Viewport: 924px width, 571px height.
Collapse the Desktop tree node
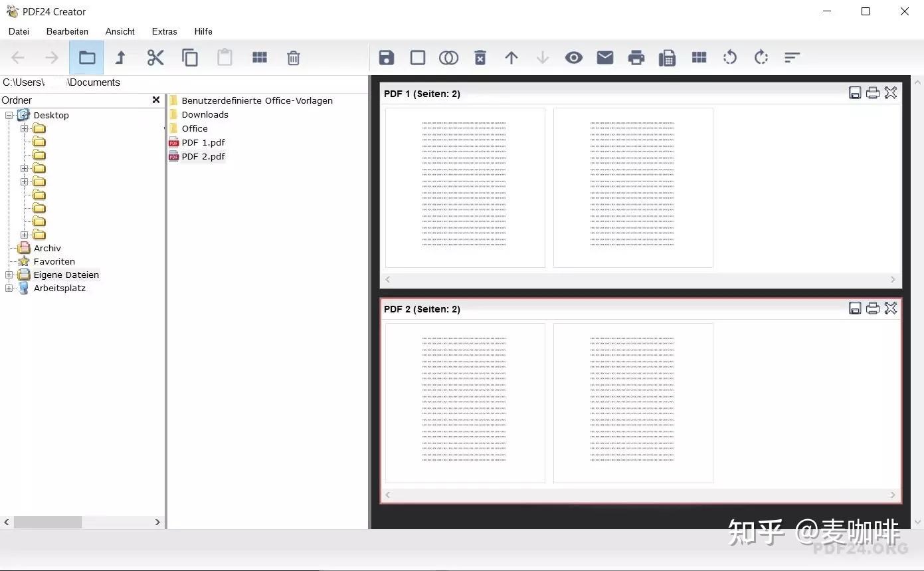click(9, 115)
